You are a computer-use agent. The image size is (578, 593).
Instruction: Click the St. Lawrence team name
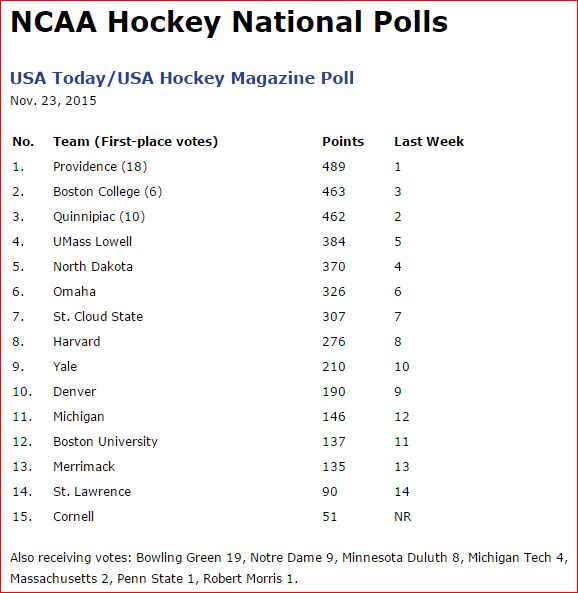point(92,492)
